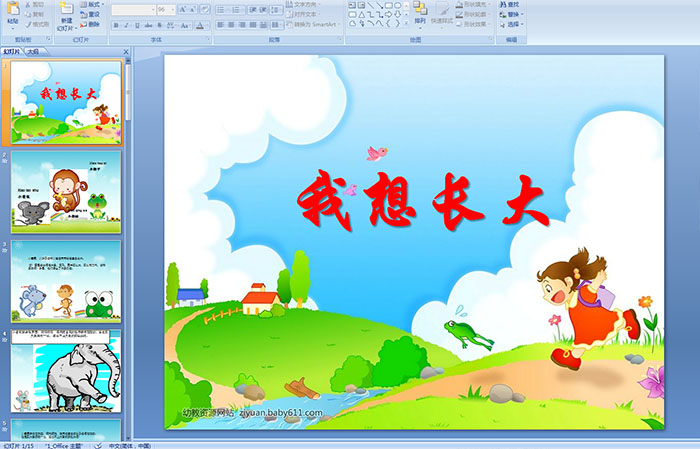The height and width of the screenshot is (449, 700).
Task: Click the Copy (复制) button
Action: tap(35, 15)
